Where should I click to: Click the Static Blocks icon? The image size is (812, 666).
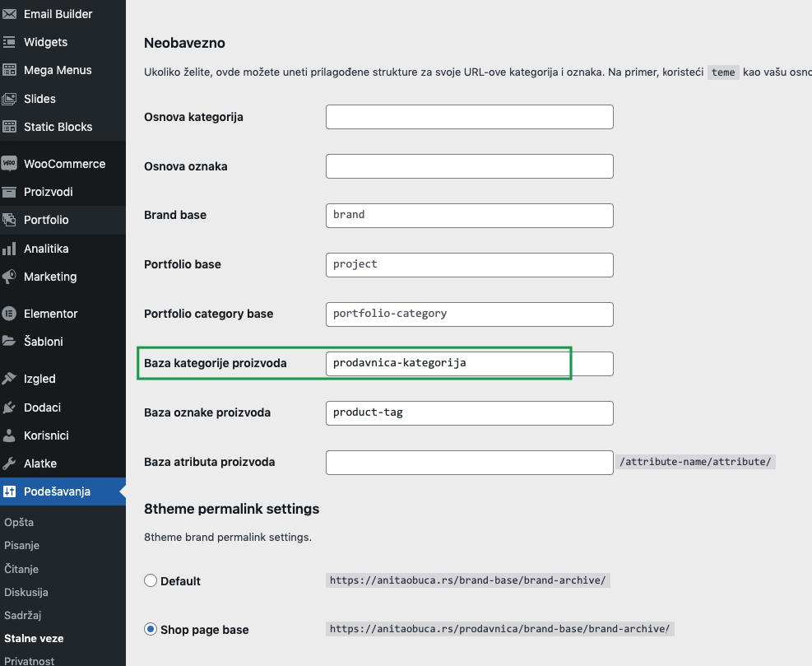point(9,127)
